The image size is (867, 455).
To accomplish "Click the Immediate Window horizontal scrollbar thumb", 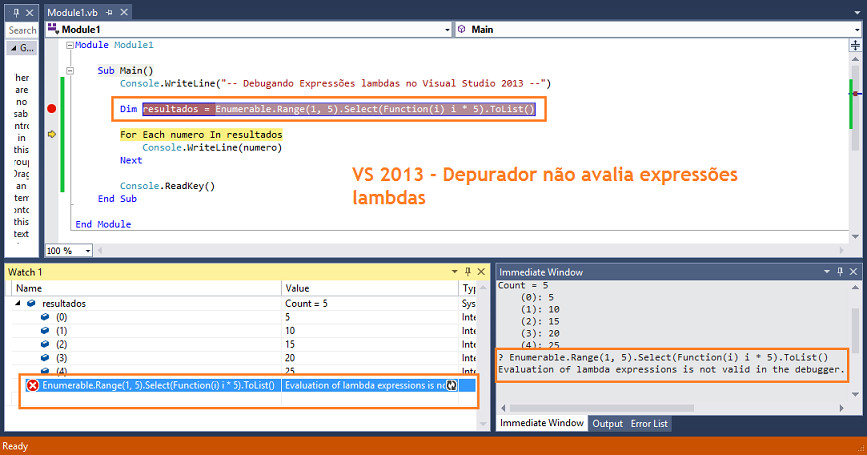I will pyautogui.click(x=602, y=408).
